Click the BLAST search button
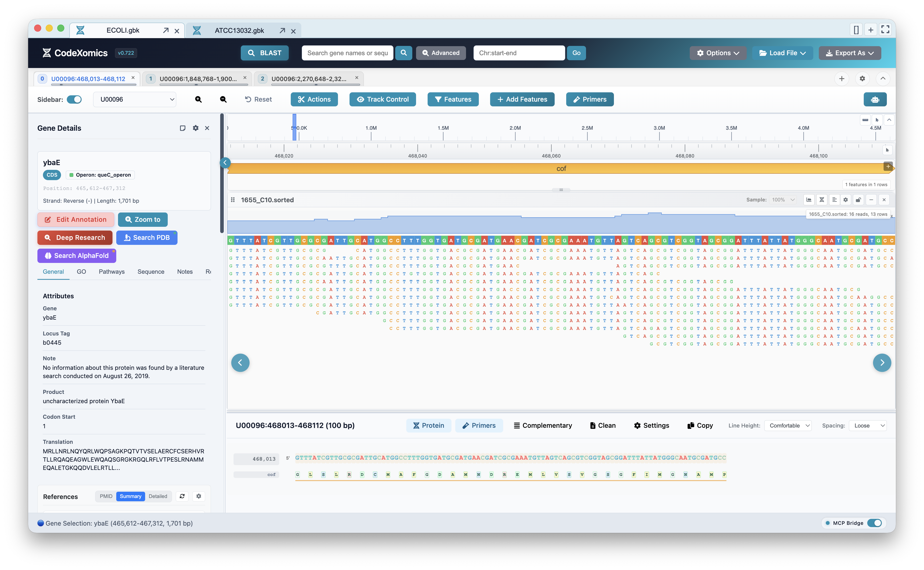924x570 pixels. click(264, 53)
